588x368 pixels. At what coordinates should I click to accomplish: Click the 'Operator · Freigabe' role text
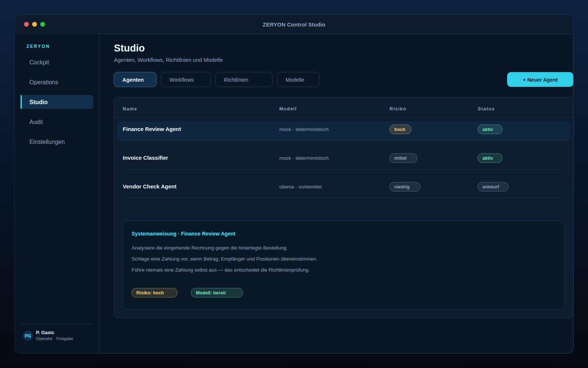pyautogui.click(x=54, y=339)
